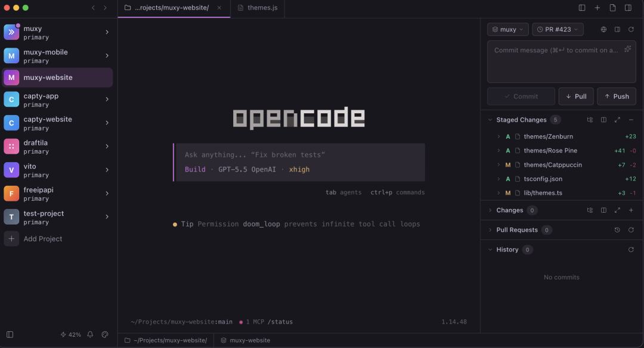Open the theme palette picker
The width and height of the screenshot is (644, 348).
pyautogui.click(x=105, y=334)
